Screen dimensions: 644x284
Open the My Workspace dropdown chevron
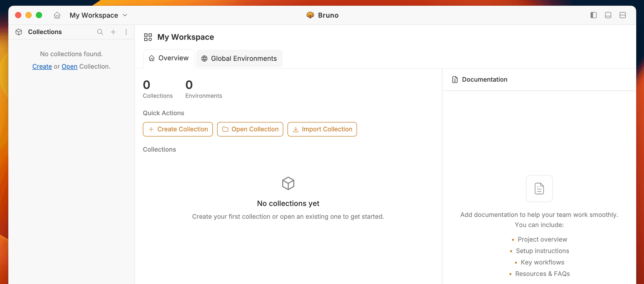pos(125,15)
